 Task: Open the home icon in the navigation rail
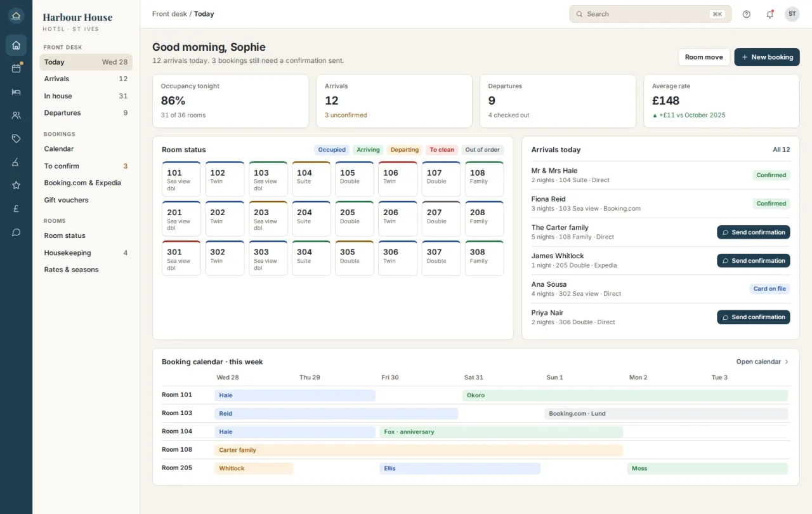coord(16,45)
